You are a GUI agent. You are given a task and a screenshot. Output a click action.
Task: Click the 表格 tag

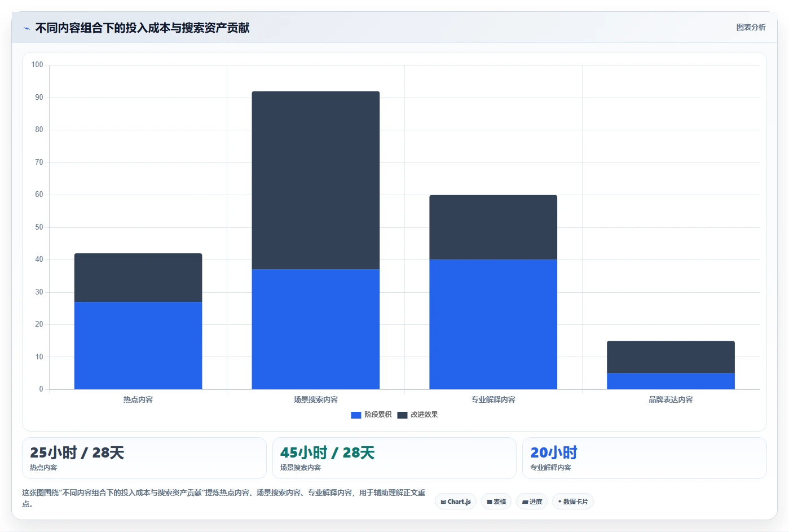(496, 502)
